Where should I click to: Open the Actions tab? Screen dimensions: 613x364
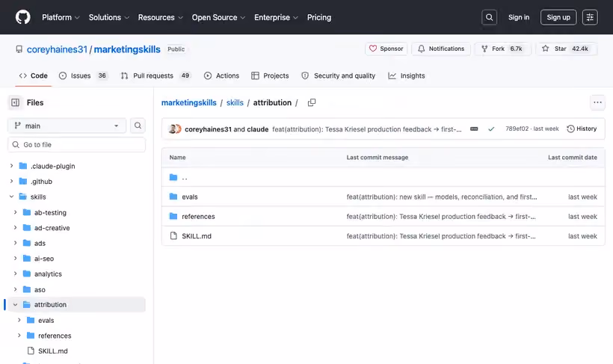[221, 75]
